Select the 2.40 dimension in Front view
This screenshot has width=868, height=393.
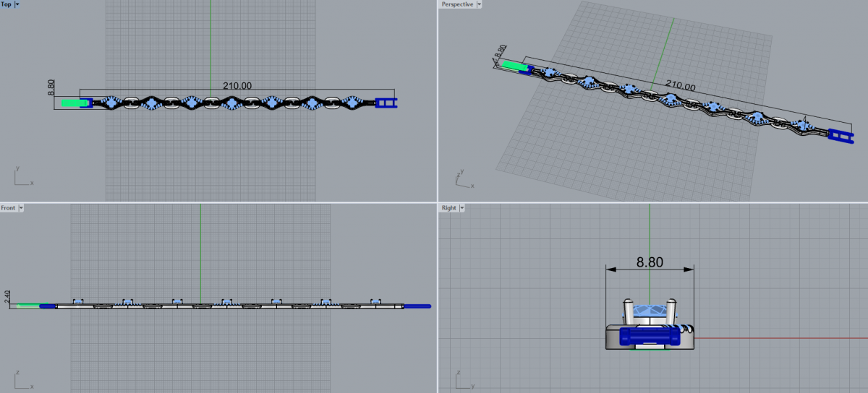[7, 297]
